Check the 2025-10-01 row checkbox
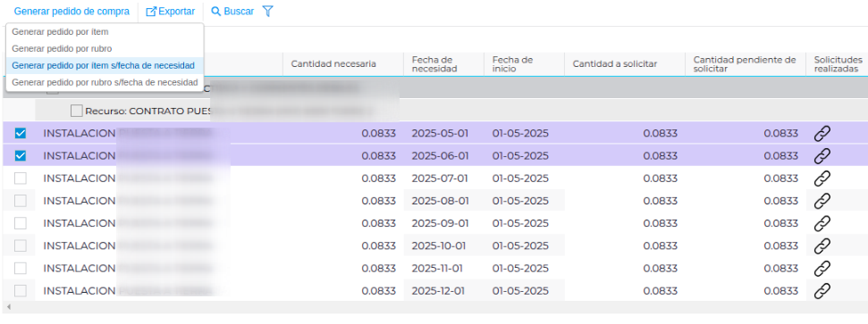The image size is (868, 324). [21, 245]
